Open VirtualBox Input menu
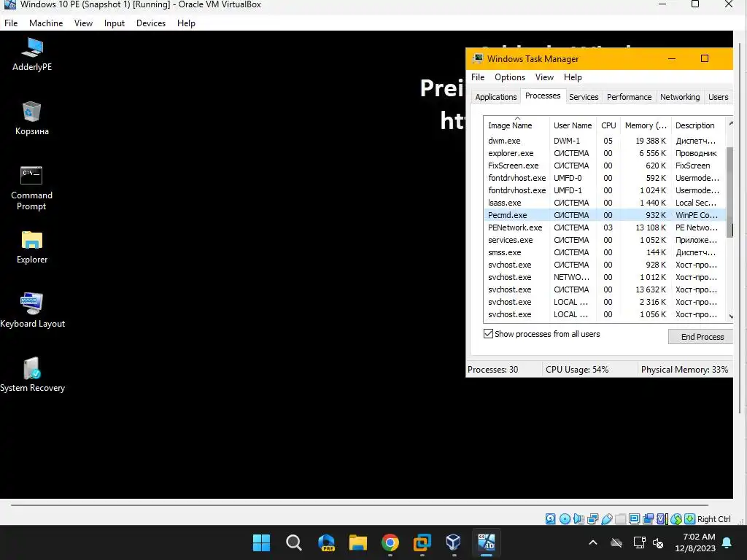The width and height of the screenshot is (747, 560). tap(115, 23)
